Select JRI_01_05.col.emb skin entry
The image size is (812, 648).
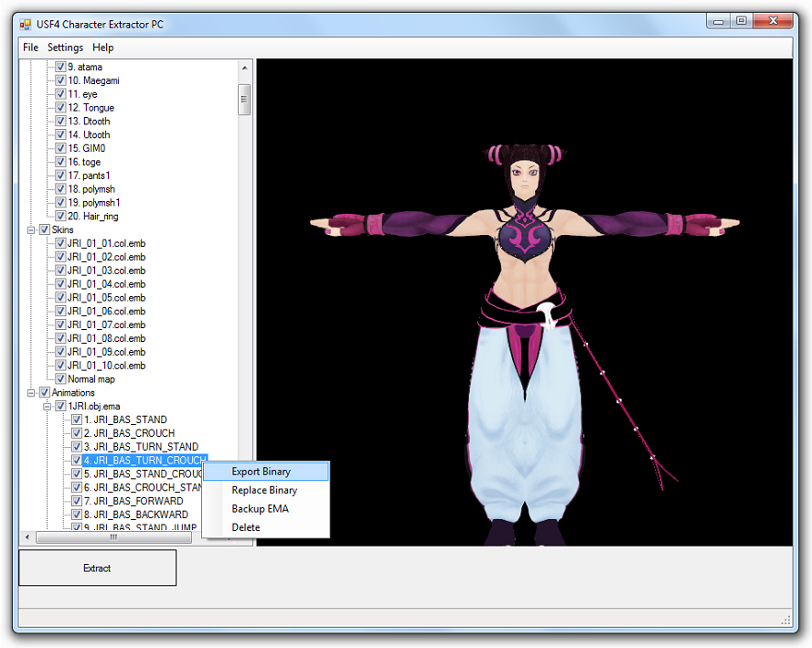click(107, 298)
